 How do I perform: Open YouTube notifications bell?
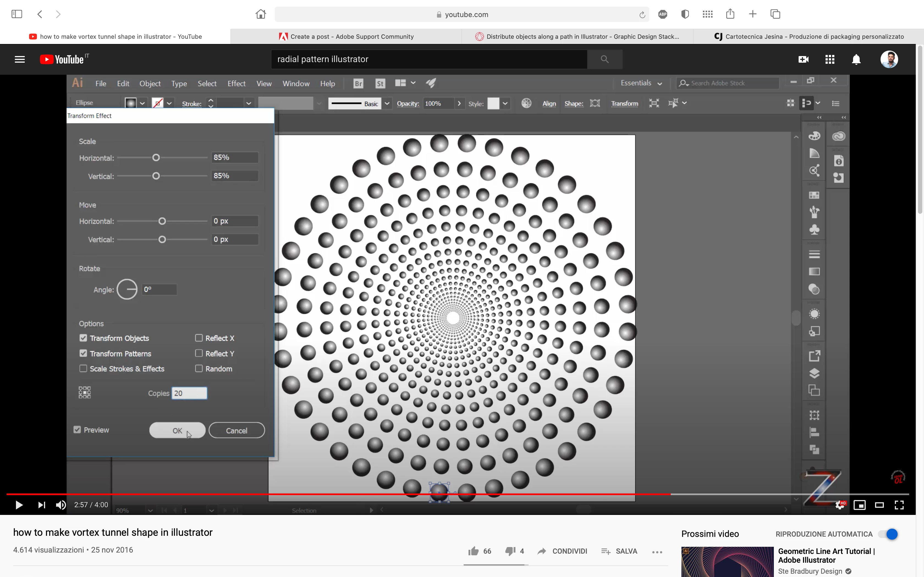(856, 60)
